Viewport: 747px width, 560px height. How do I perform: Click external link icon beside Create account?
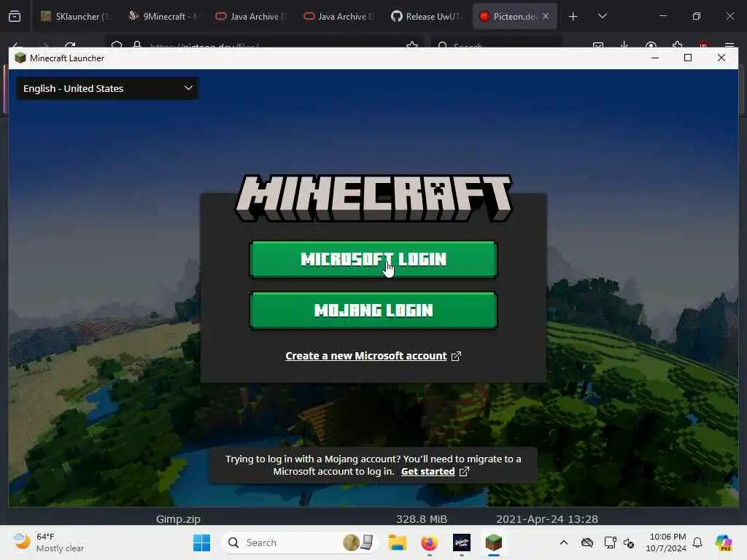point(456,356)
